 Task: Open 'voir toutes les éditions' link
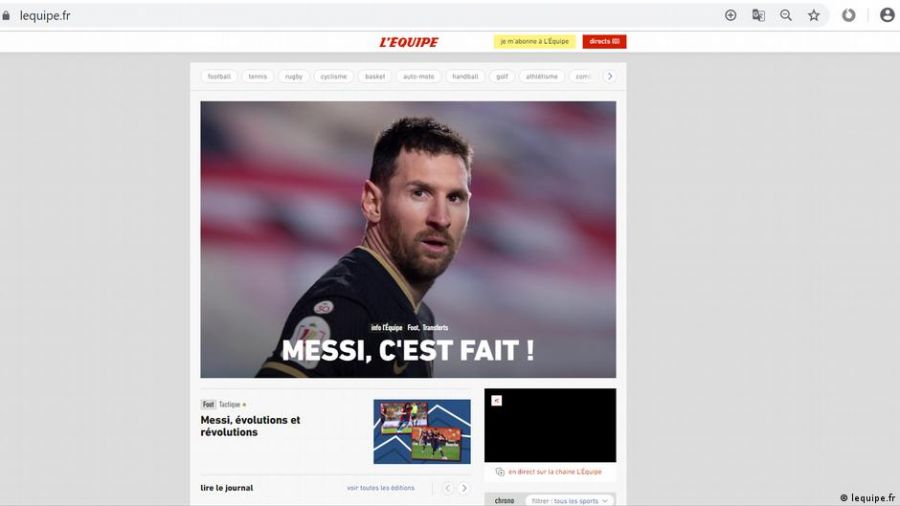pos(381,488)
